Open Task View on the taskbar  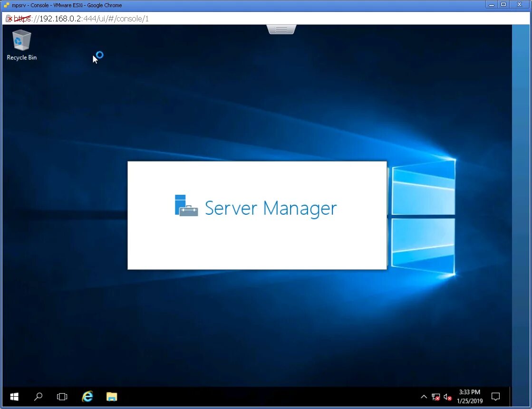point(62,397)
